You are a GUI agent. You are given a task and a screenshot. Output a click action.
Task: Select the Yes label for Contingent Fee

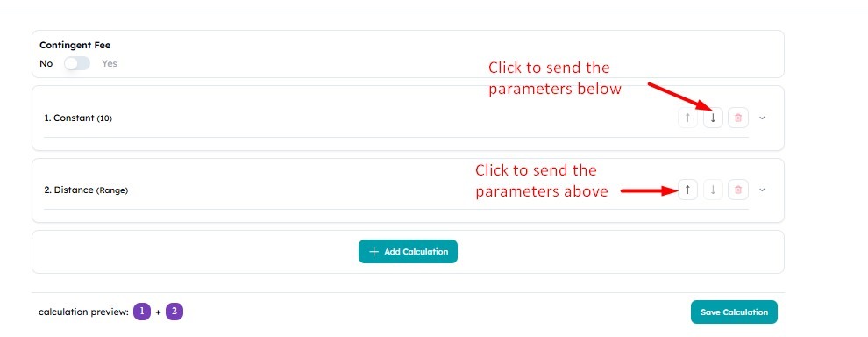(x=110, y=64)
